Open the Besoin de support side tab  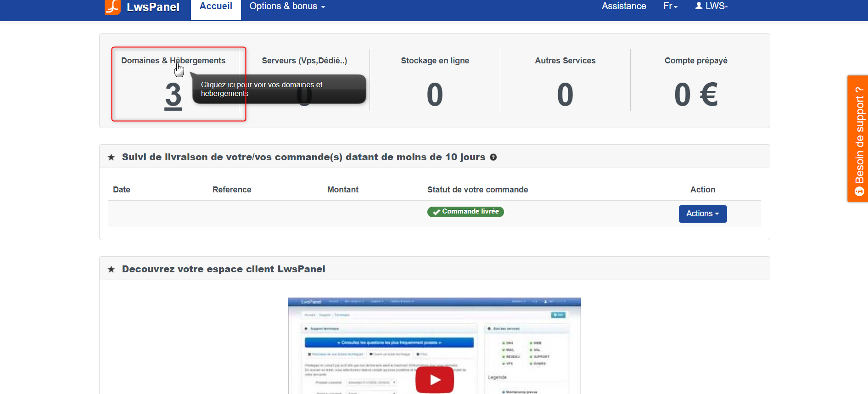pyautogui.click(x=857, y=139)
